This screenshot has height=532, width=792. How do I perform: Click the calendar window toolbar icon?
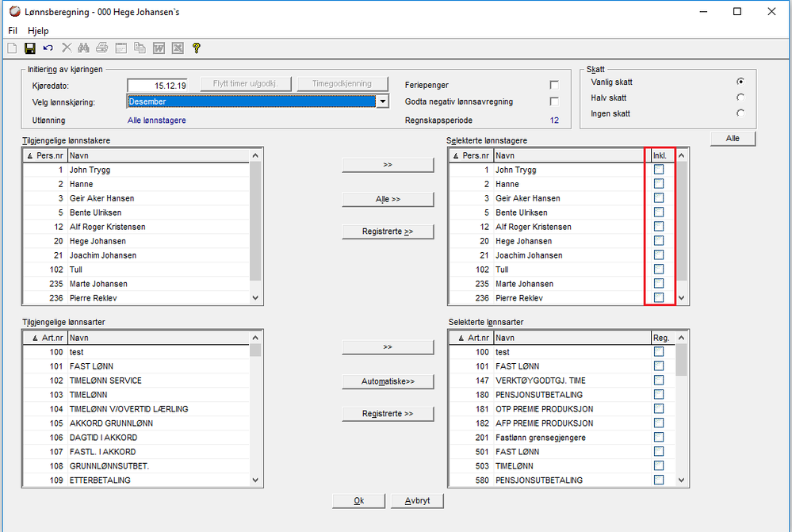(x=121, y=48)
